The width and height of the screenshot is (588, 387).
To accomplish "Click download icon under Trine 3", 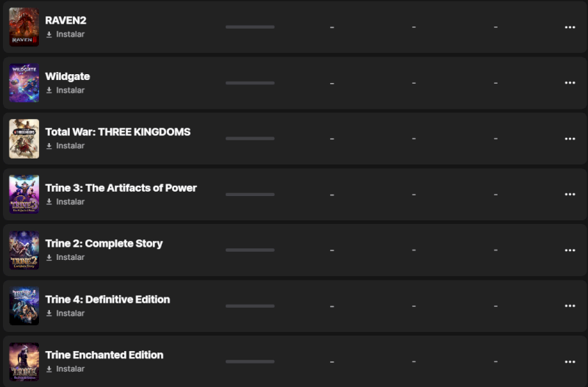I will [49, 202].
